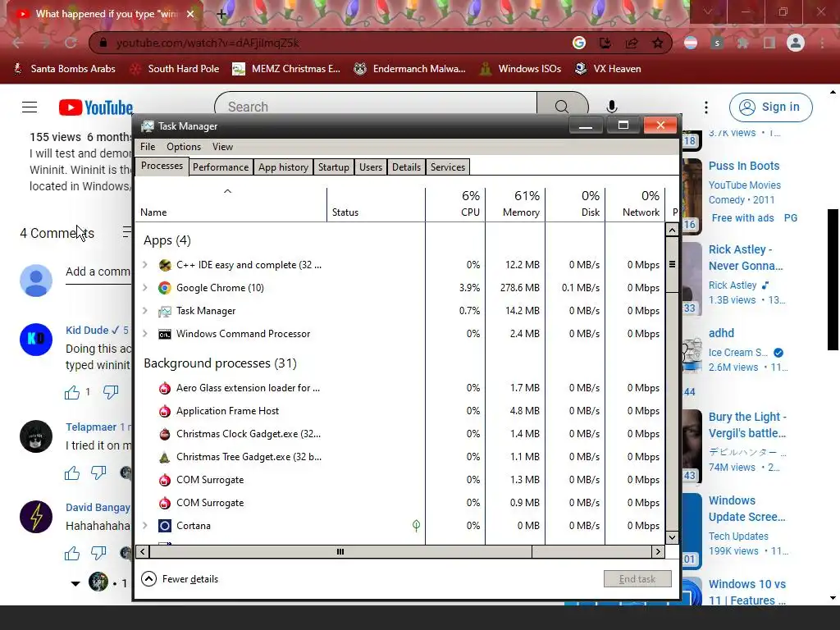Viewport: 840px width, 630px height.
Task: Switch to the Startup tab
Action: [333, 167]
